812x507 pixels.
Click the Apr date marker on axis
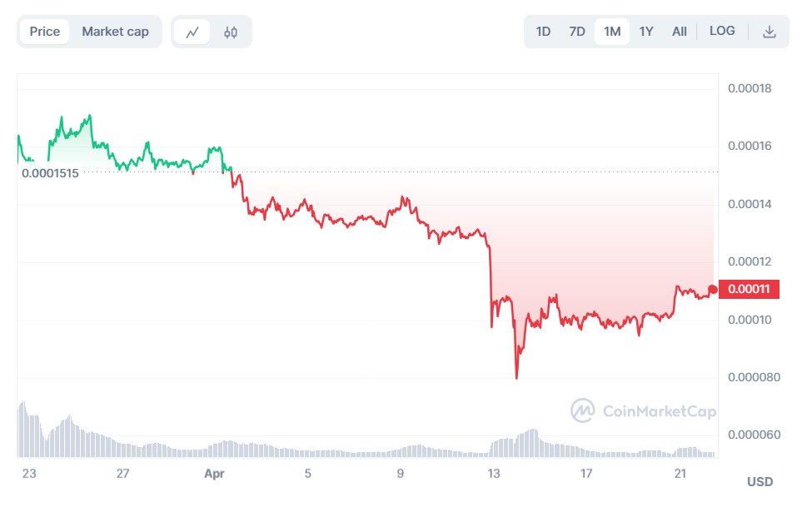point(215,474)
